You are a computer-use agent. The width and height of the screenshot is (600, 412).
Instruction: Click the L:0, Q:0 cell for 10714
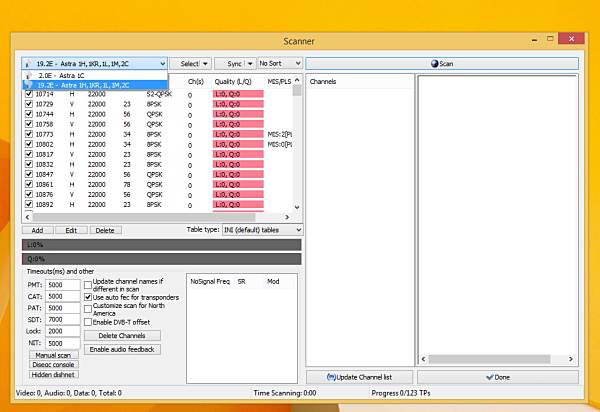point(238,94)
